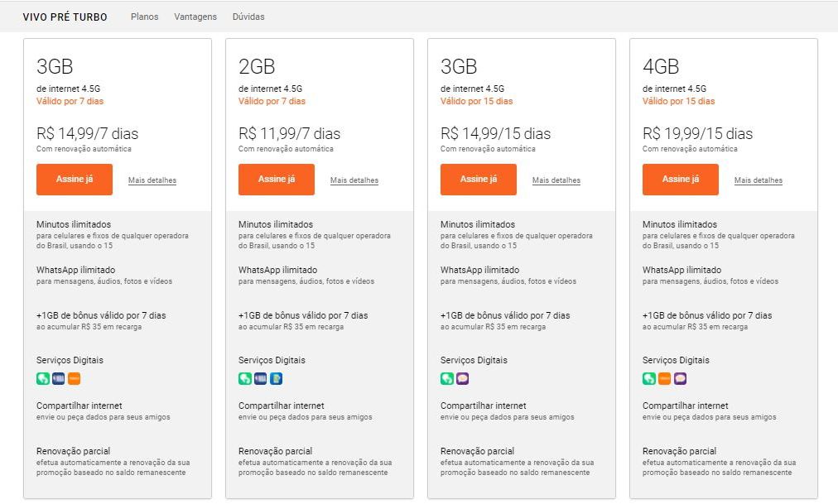The width and height of the screenshot is (838, 504).
Task: Click dark blue service icon in 3GB 7-day plan
Action: pos(58,378)
